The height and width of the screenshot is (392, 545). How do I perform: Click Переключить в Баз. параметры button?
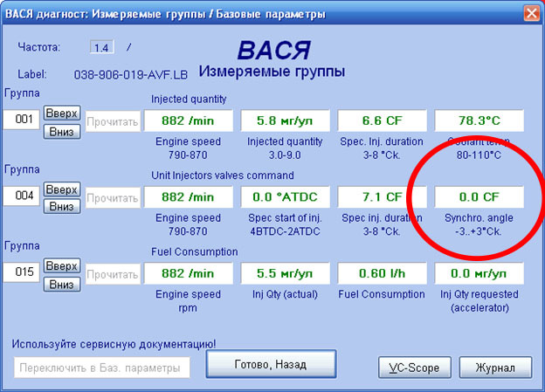coord(102,368)
